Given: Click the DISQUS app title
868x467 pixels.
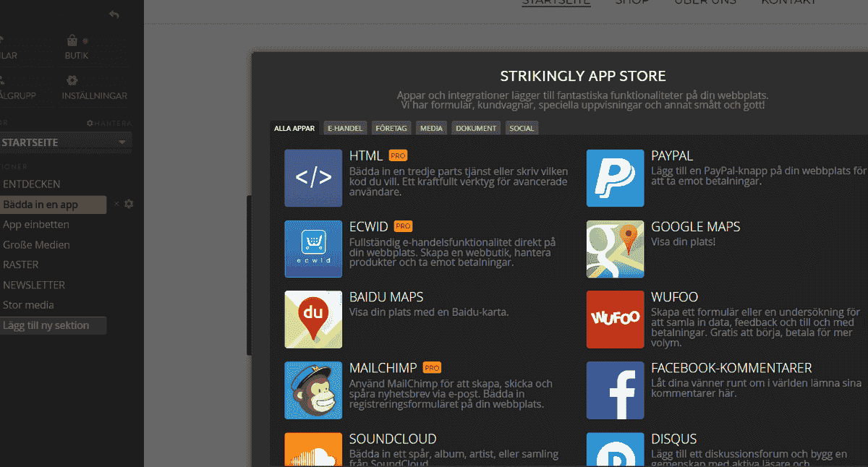Looking at the screenshot, I should tap(674, 439).
